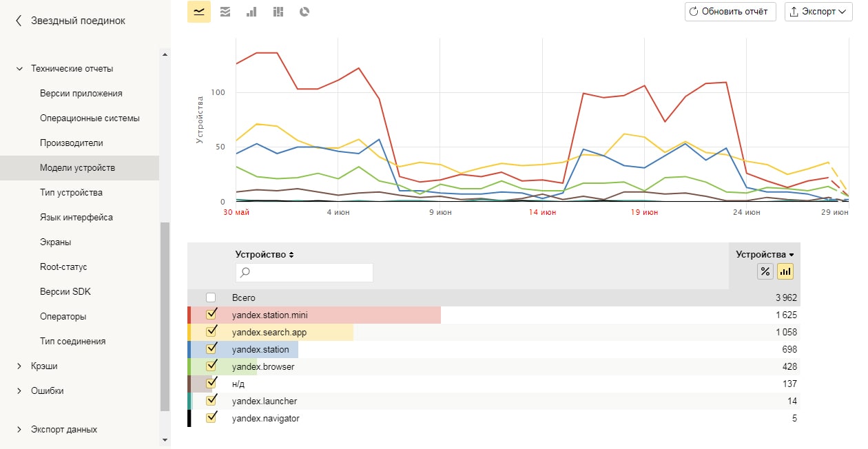Viewport: 868px width, 449px height.
Task: Open Операторы report
Action: click(63, 317)
